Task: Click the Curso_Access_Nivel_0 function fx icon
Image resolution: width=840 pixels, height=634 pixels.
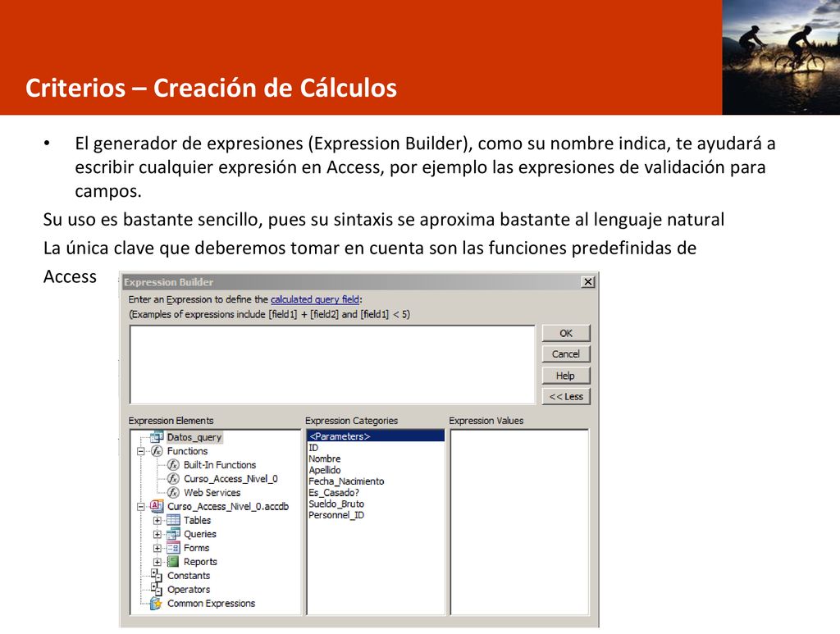Action: click(x=173, y=479)
